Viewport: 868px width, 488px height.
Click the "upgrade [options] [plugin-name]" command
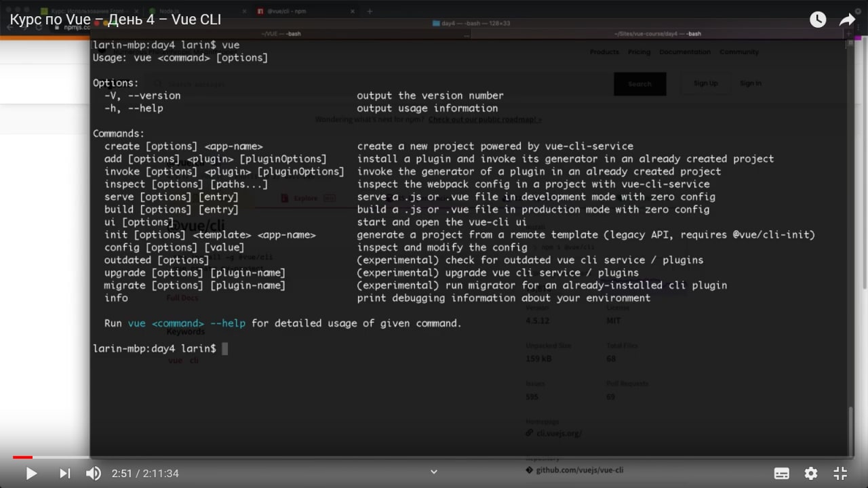pos(195,272)
